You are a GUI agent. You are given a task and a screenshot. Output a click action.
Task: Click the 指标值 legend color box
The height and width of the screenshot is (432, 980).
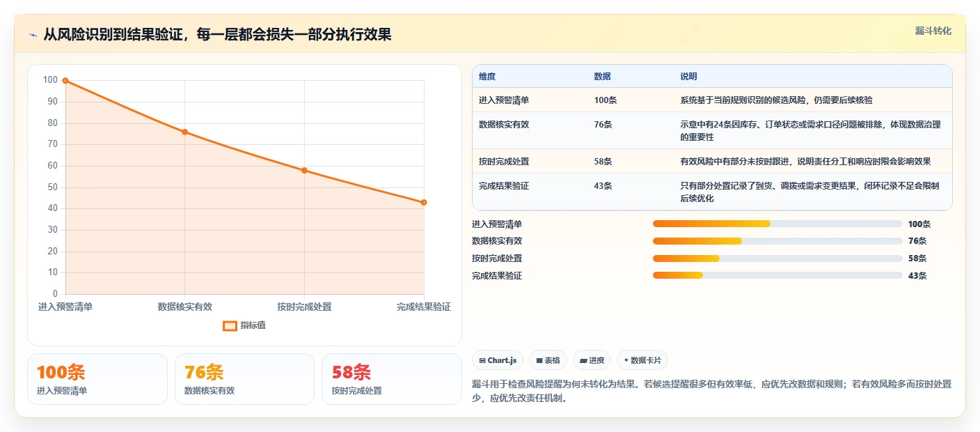(230, 325)
